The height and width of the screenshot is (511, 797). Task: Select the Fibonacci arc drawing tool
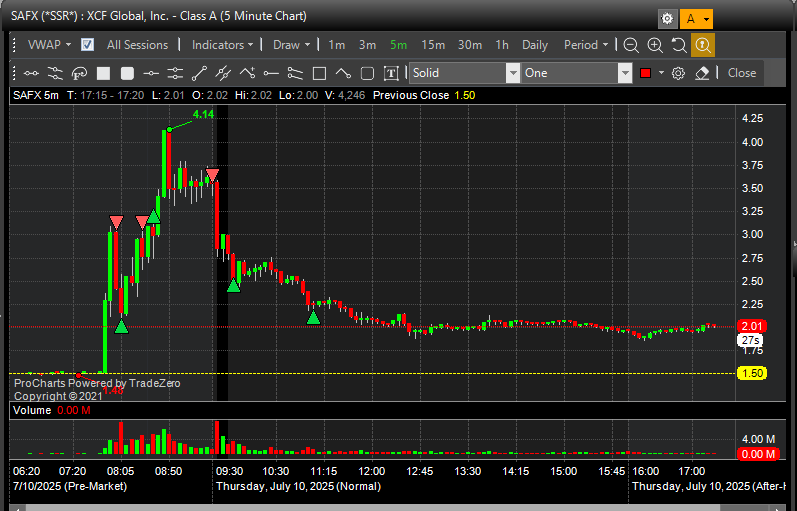click(x=79, y=73)
